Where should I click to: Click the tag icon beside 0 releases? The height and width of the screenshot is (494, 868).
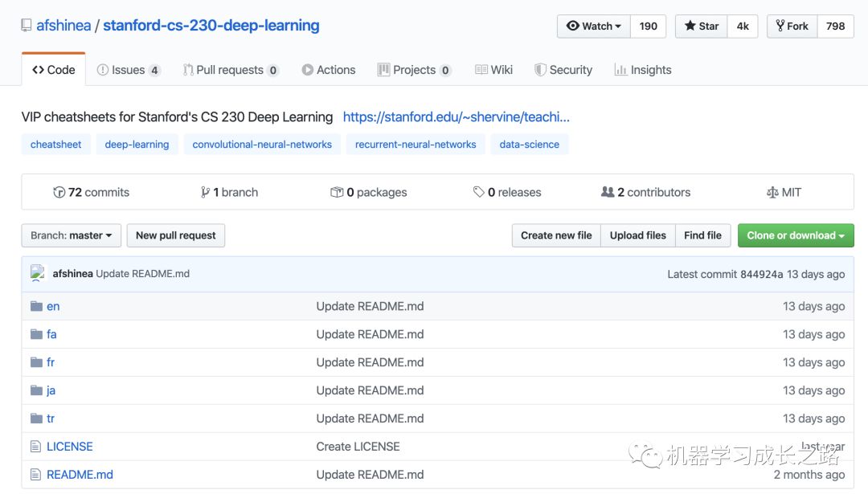479,192
